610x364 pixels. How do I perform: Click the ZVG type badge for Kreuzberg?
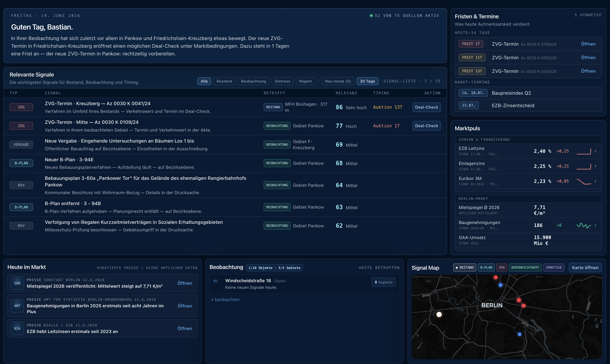click(21, 107)
